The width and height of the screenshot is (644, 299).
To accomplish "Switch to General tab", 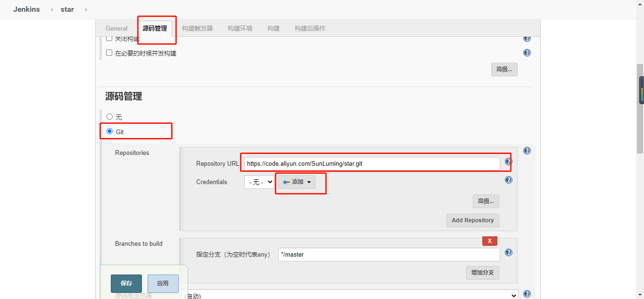I will (116, 28).
